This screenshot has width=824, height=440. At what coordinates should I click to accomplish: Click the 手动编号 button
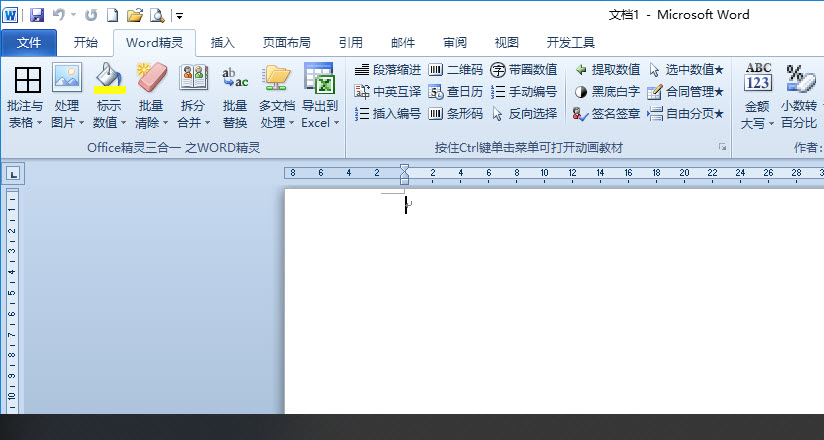click(x=523, y=91)
